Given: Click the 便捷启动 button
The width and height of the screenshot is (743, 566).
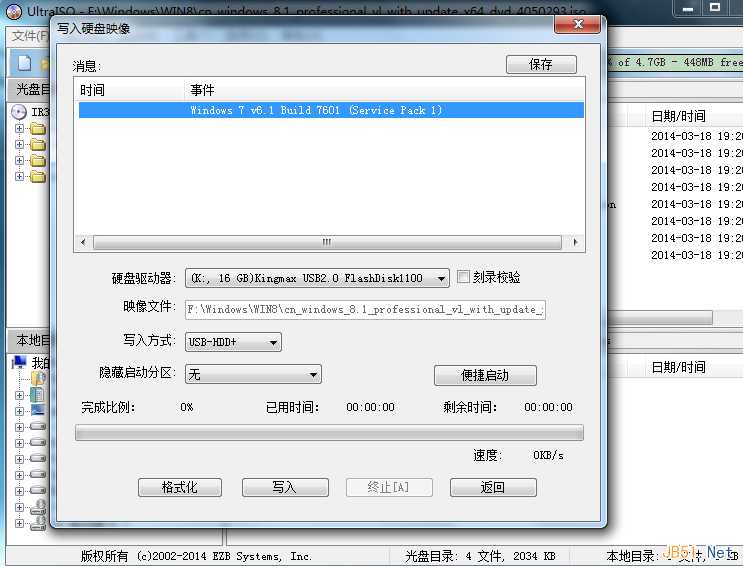Looking at the screenshot, I should click(x=485, y=375).
